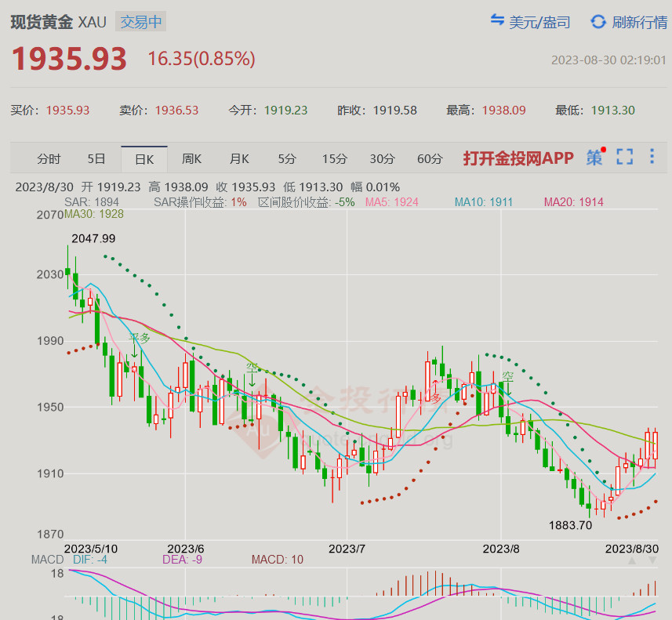
Task: Open the strategy 策 icon with red dot
Action: click(595, 158)
